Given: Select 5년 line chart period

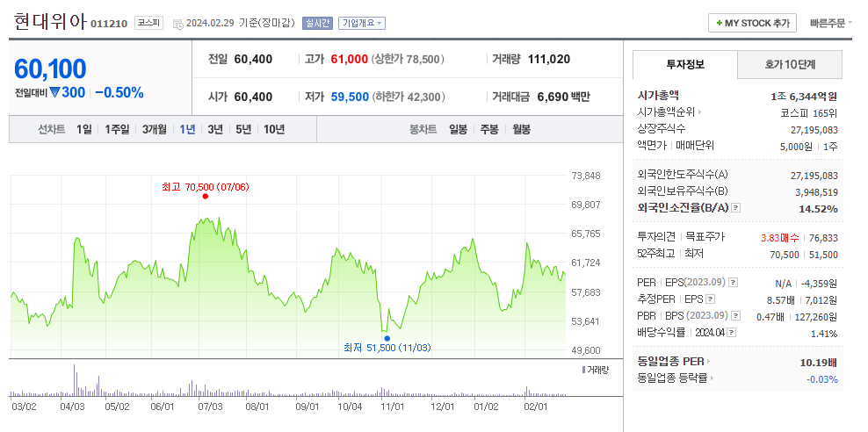Looking at the screenshot, I should pos(243,129).
